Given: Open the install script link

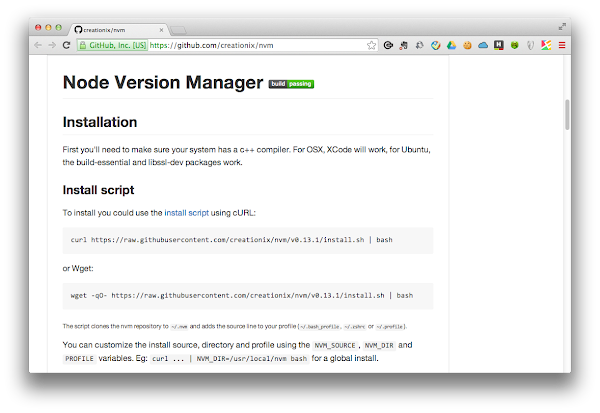Looking at the screenshot, I should (186, 213).
